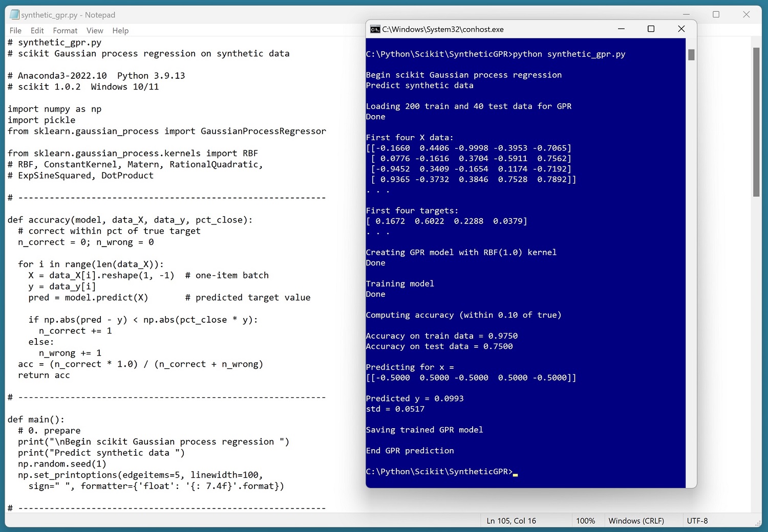The image size is (768, 532).
Task: Click the Windows (CRLF) line ending indicator
Action: (x=636, y=521)
